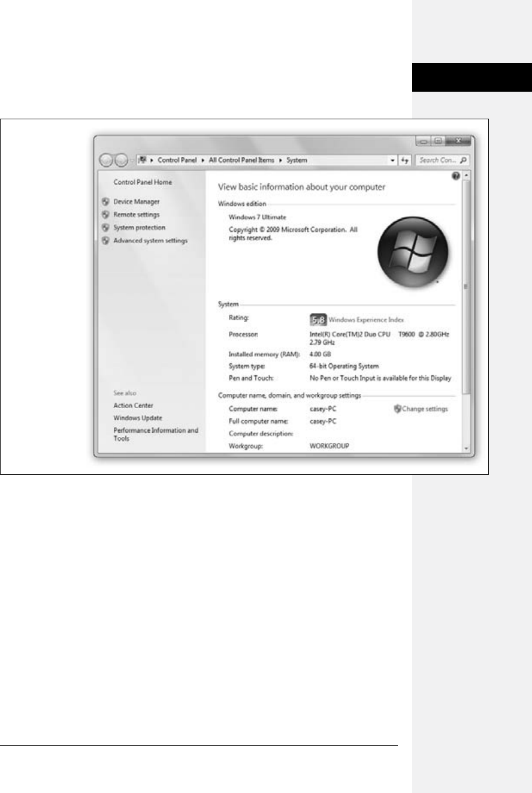This screenshot has height=793, width=532.
Task: Select Control Panel in the breadcrumb
Action: 178,161
